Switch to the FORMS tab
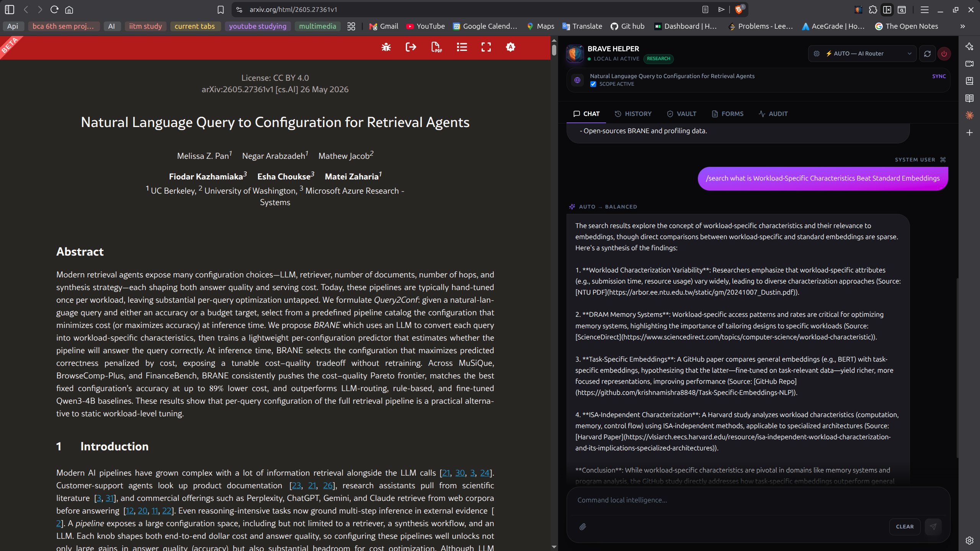The width and height of the screenshot is (980, 551). click(727, 114)
